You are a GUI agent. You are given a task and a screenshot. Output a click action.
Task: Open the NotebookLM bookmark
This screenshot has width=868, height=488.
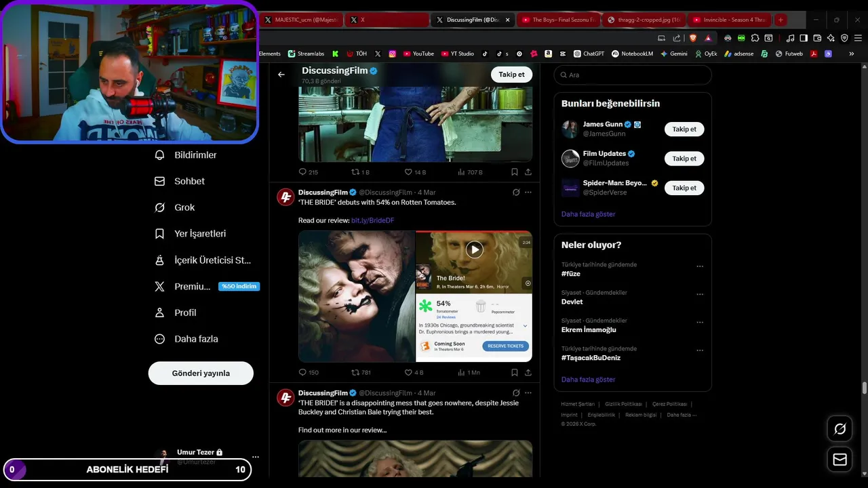(632, 54)
